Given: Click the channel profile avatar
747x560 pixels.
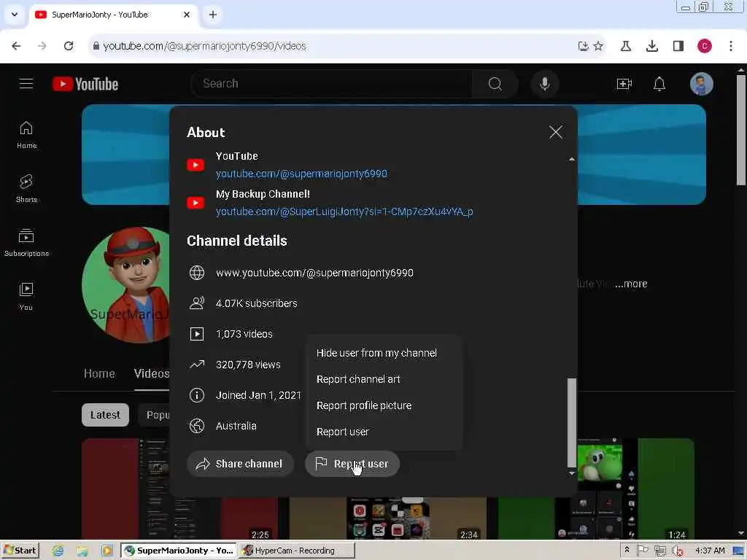Looking at the screenshot, I should (x=125, y=285).
